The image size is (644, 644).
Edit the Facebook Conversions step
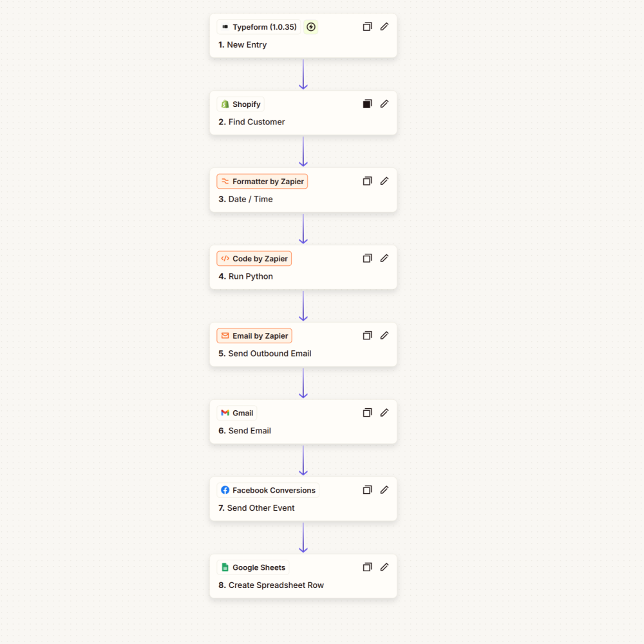(x=384, y=490)
